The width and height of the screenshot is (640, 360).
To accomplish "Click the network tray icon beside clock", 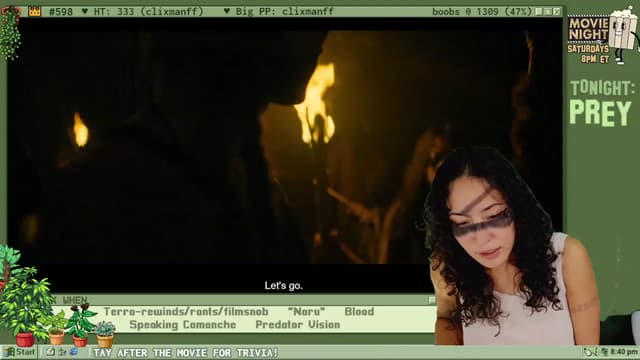I will tap(605, 352).
